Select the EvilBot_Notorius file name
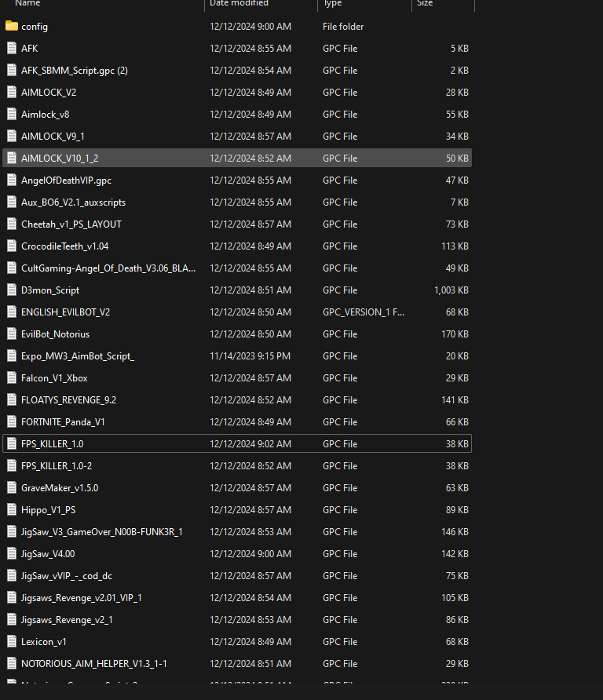 56,334
